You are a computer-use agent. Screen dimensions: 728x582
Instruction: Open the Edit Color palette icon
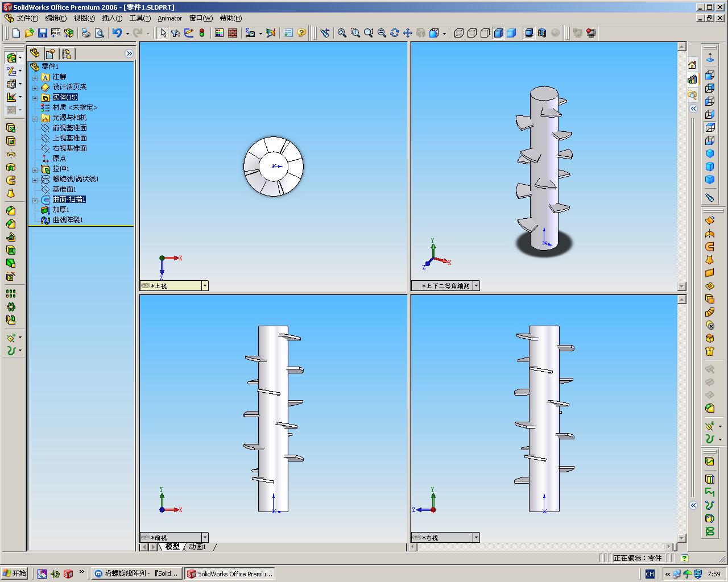pos(219,33)
